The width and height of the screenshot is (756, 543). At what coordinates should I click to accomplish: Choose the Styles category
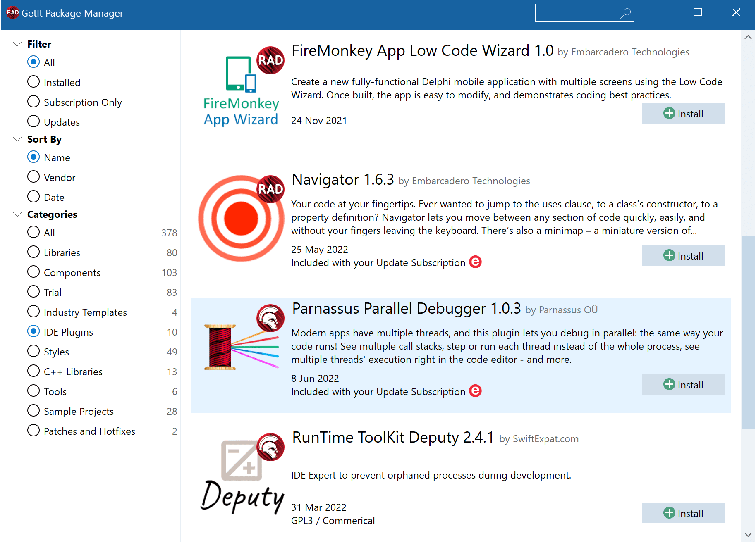coord(33,351)
